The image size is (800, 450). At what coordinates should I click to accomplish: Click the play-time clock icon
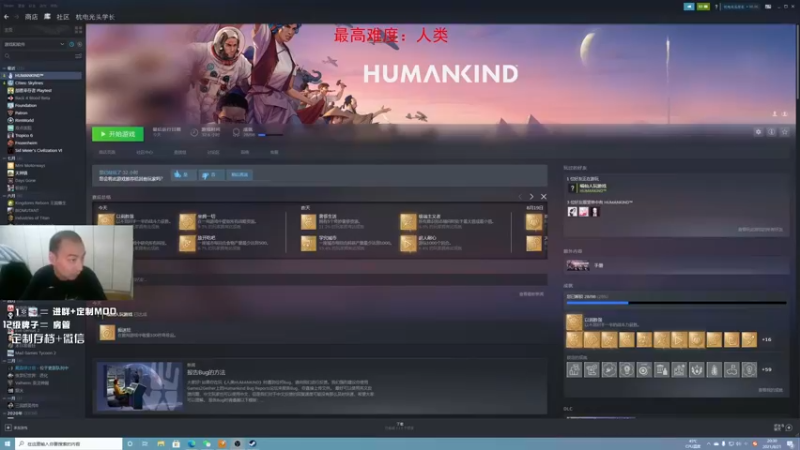pyautogui.click(x=194, y=133)
